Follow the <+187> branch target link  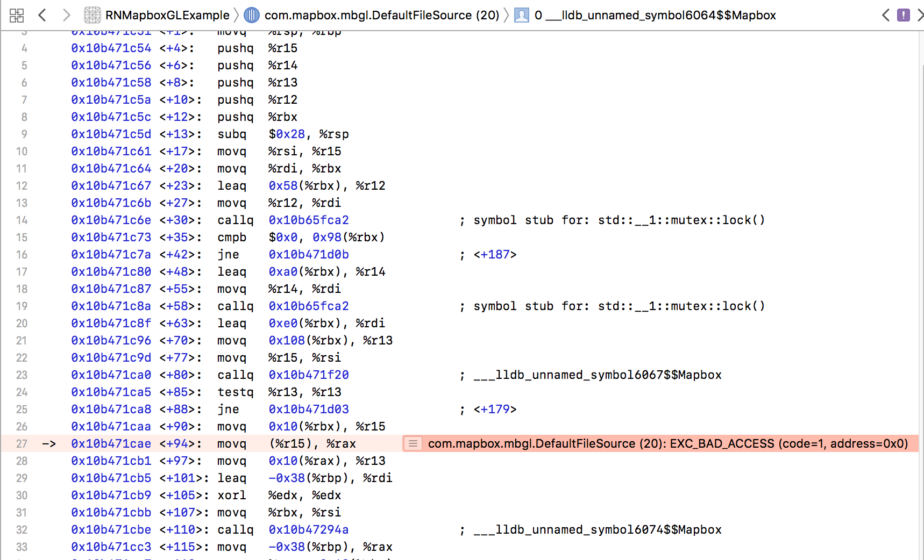click(496, 254)
